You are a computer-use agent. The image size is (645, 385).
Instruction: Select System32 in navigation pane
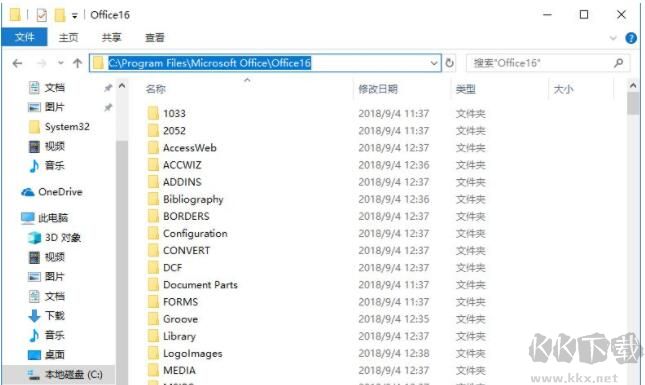[67, 127]
